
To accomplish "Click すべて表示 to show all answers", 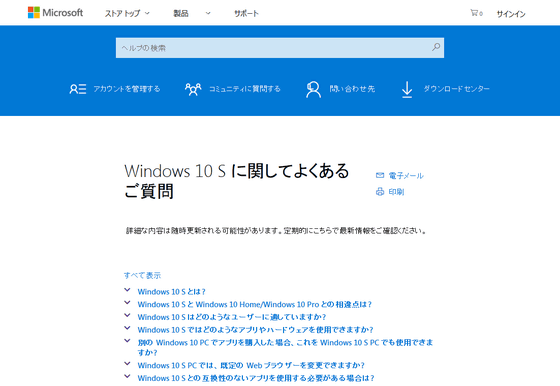I will point(142,275).
